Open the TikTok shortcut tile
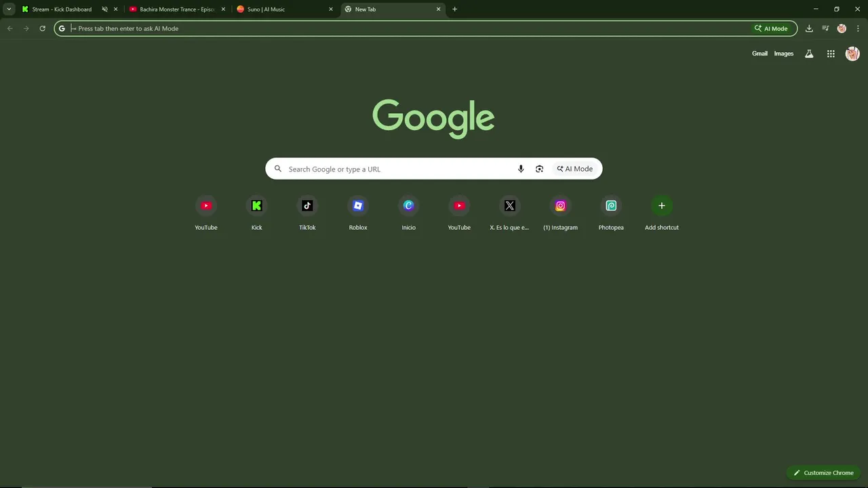Viewport: 868px width, 488px height. [x=307, y=213]
